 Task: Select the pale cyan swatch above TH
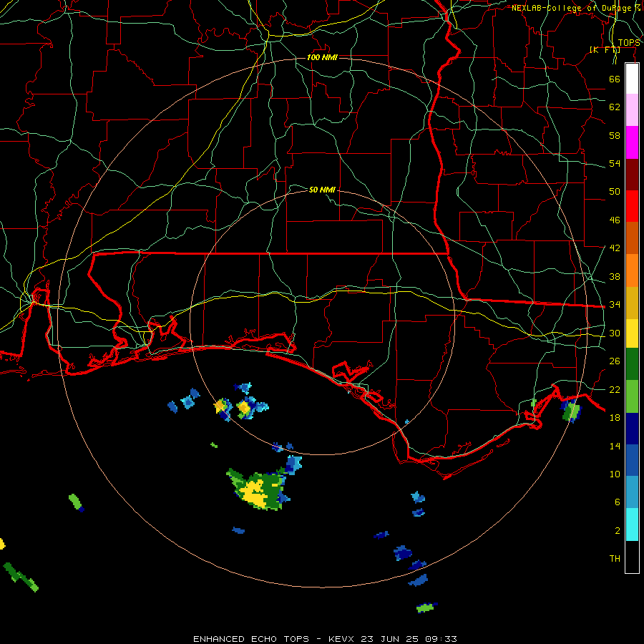632,525
